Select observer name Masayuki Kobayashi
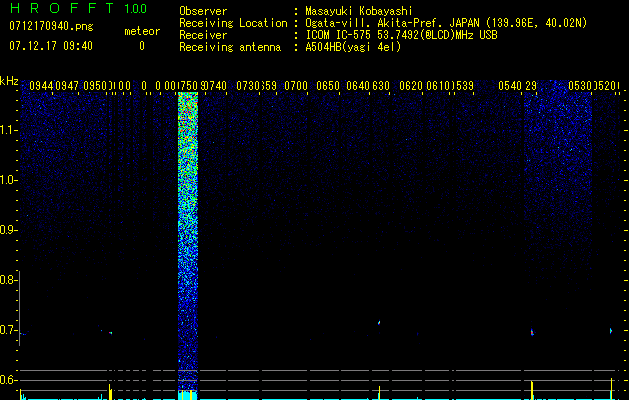This screenshot has height=400, width=629. [x=359, y=11]
